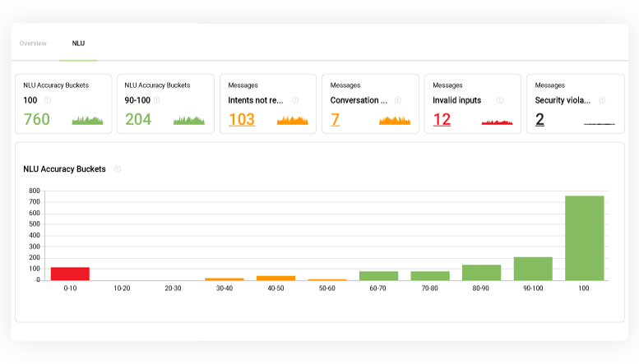
Task: Open info icon on the Conversation card
Action: (x=398, y=99)
